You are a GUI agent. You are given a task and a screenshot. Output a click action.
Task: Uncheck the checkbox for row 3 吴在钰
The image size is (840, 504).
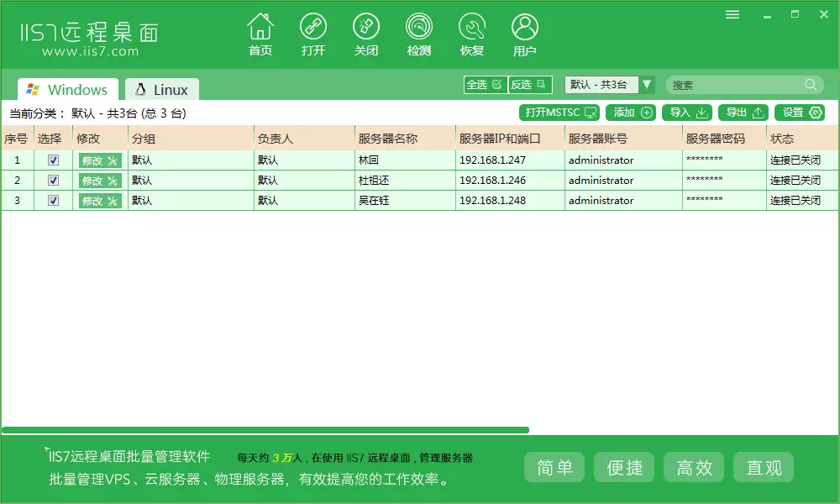53,200
